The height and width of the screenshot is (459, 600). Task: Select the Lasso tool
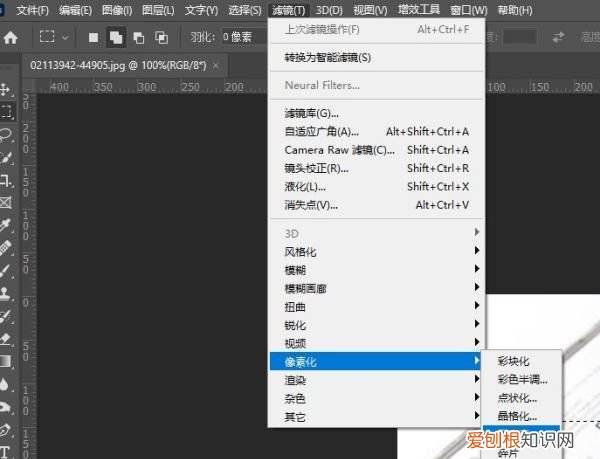pos(6,135)
